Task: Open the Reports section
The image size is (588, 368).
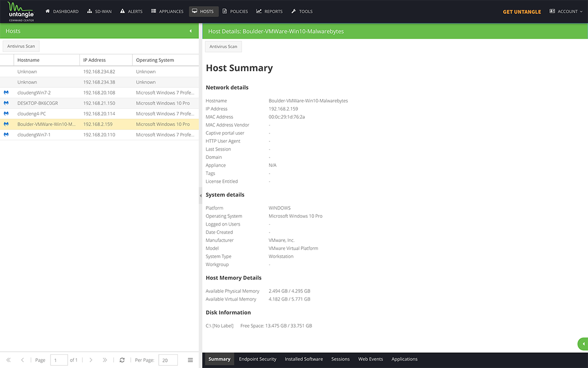Action: (x=269, y=11)
